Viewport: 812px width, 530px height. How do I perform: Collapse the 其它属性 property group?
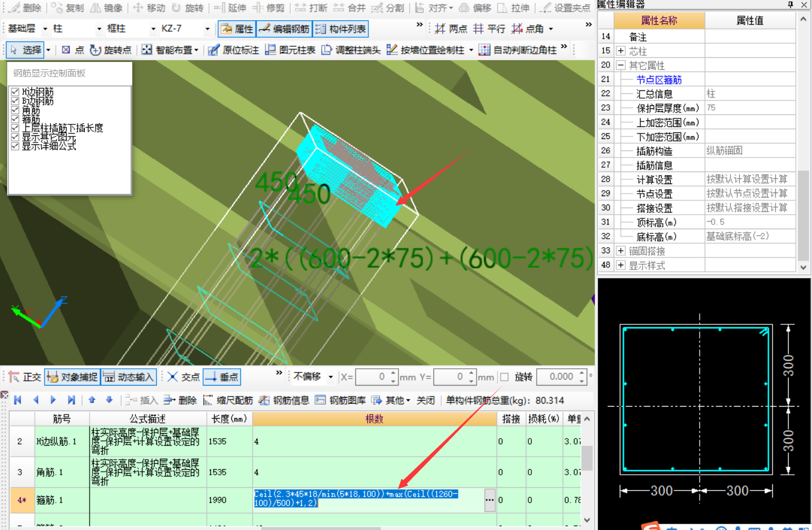tap(621, 65)
